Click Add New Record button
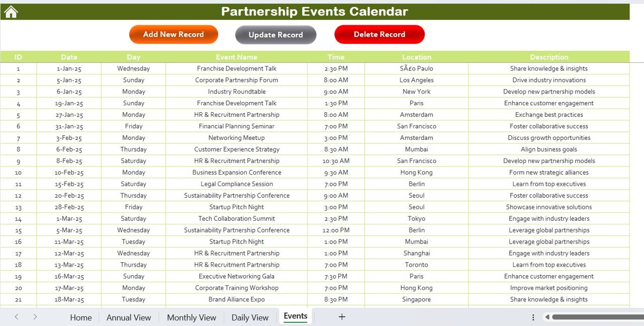Screen dimensions: 644x326 (x=174, y=35)
